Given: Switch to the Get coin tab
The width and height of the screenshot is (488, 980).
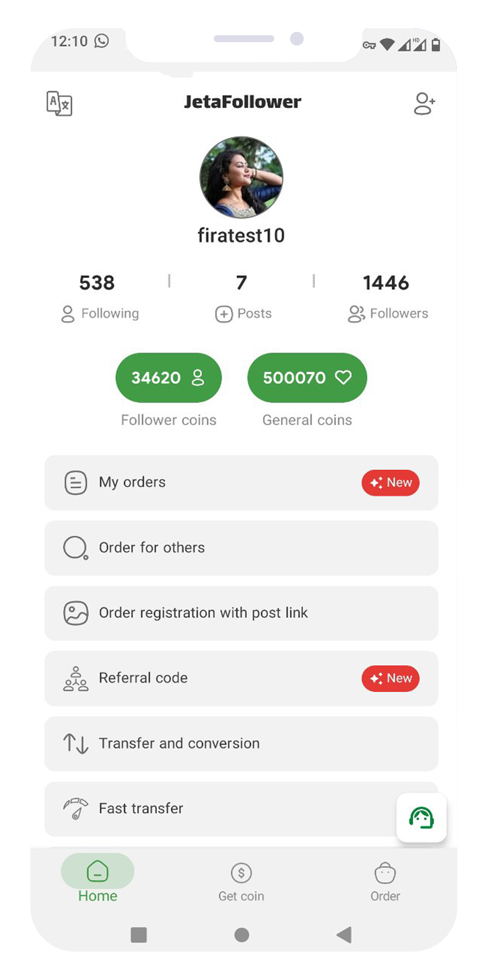Looking at the screenshot, I should 241,882.
